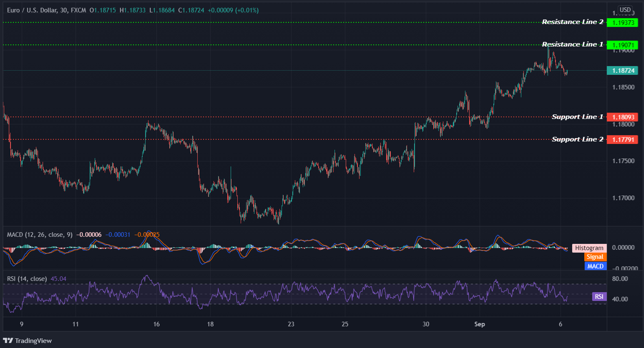Click date 30 on the time axis
Screen dimensions: 644x348
point(426,324)
